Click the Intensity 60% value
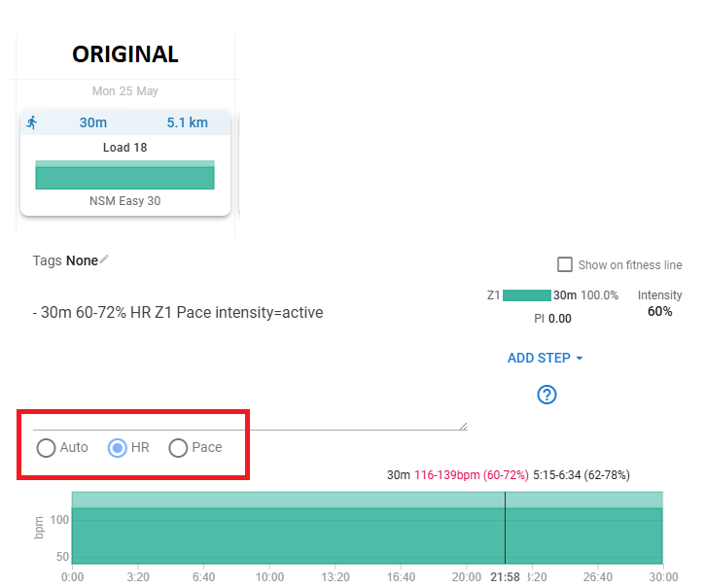 coord(659,311)
